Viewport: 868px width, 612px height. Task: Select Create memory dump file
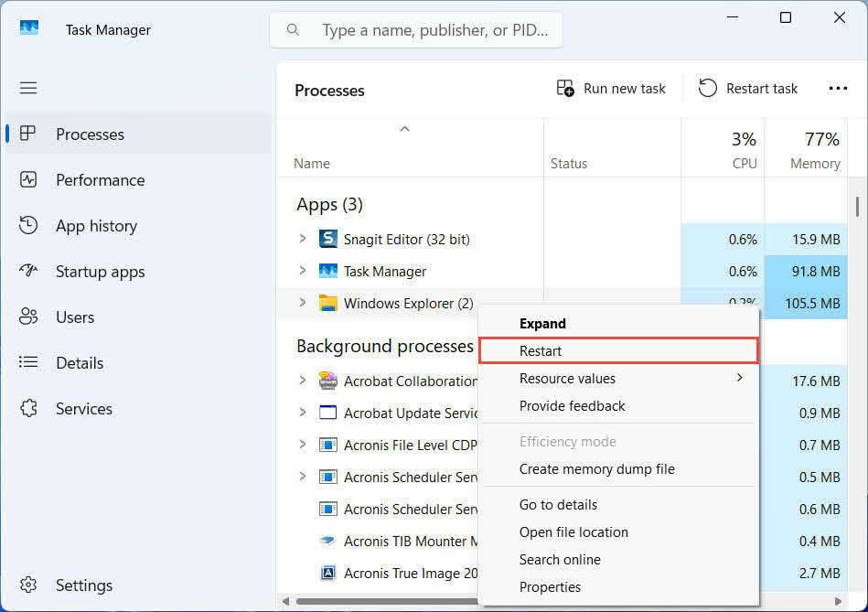[x=618, y=469]
